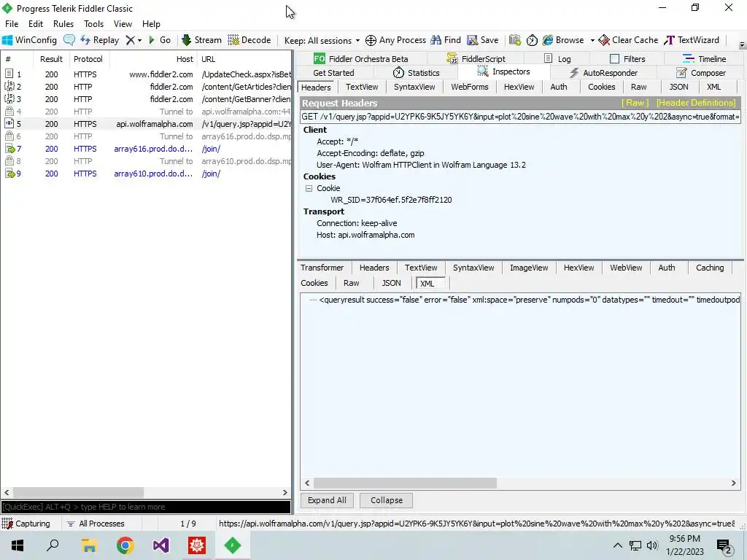Toggle Capturing in the status bar

tap(27, 524)
